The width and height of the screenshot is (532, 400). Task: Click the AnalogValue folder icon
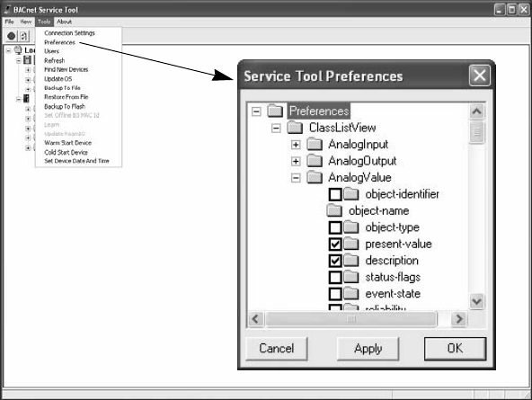(x=315, y=177)
